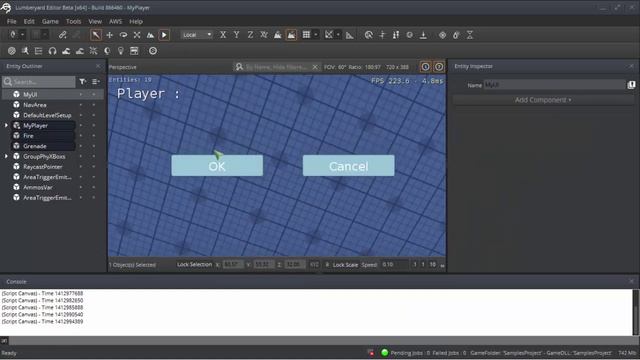Open the Entity Outliner sort options menu
This screenshot has height=360, width=640.
point(96,82)
